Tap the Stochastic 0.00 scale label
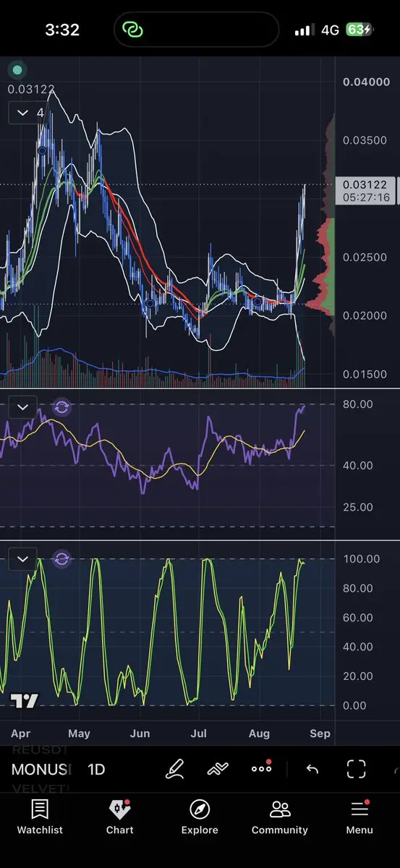 click(354, 705)
